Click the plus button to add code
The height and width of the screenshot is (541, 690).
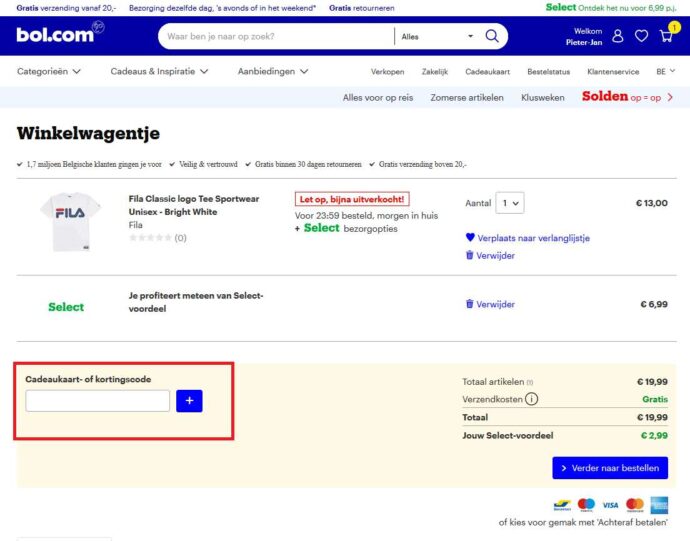point(189,401)
